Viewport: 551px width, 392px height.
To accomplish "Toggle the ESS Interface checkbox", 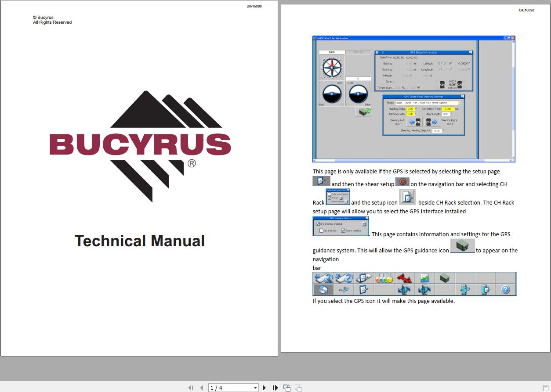I will pos(322,230).
